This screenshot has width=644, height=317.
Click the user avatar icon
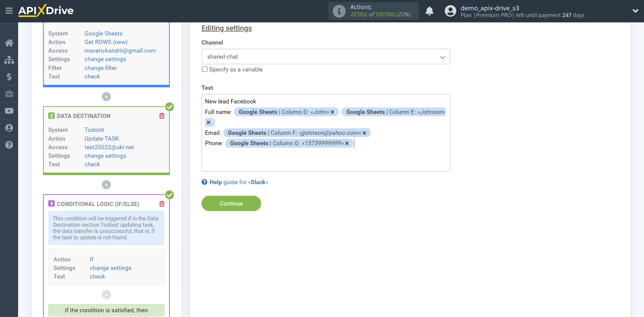pos(450,11)
